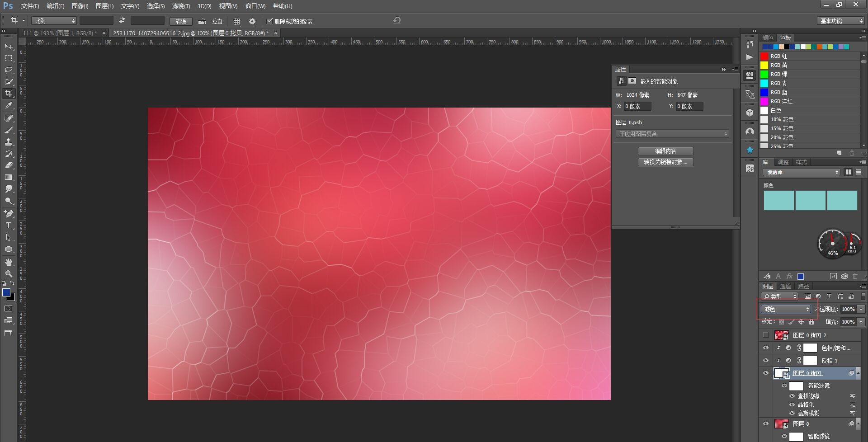Switch to the 111 @ 193% document tab
The width and height of the screenshot is (868, 442).
tap(60, 33)
